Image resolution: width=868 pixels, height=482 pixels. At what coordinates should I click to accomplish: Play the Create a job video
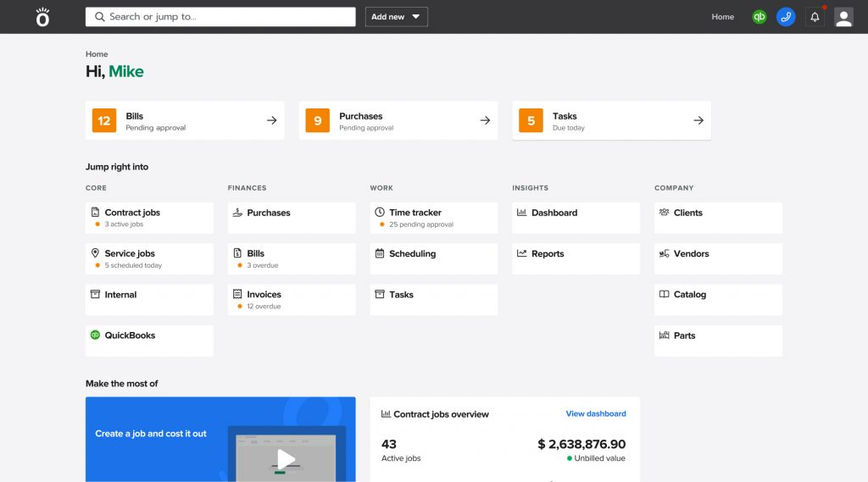pyautogui.click(x=287, y=459)
